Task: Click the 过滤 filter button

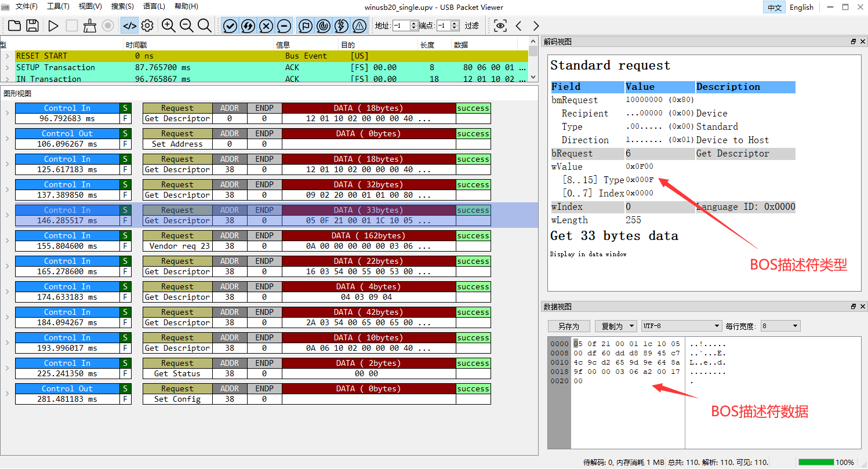Action: point(472,26)
